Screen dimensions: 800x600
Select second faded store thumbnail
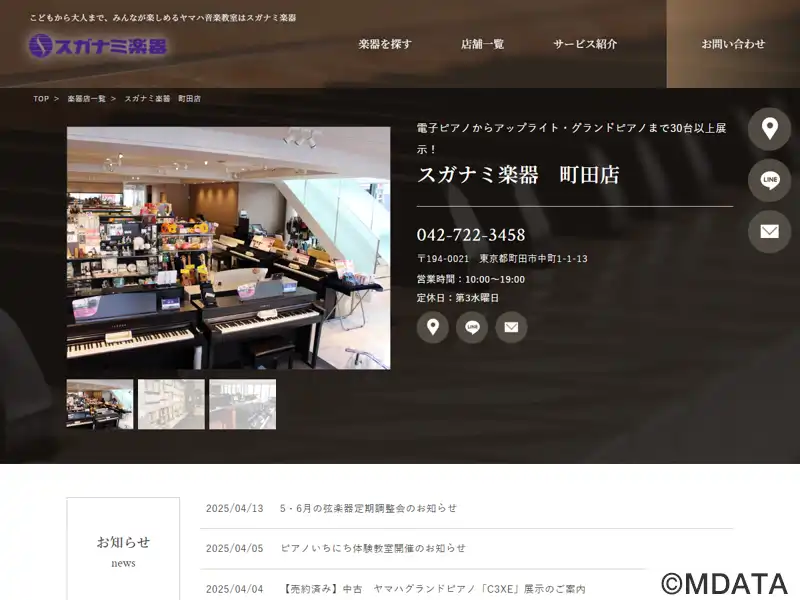tap(171, 404)
